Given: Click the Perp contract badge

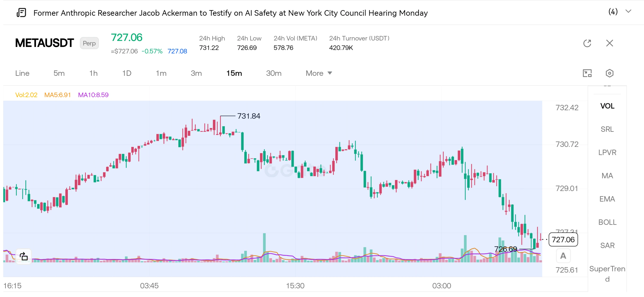Looking at the screenshot, I should coord(89,43).
